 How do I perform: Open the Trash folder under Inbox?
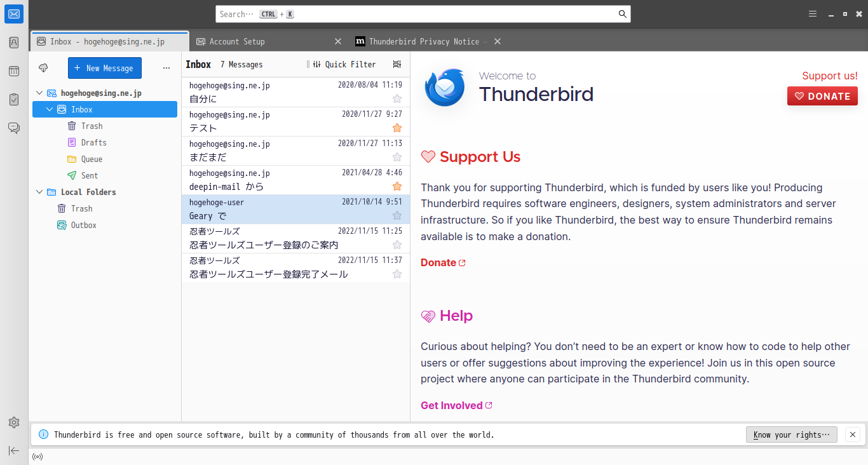[x=105, y=126]
